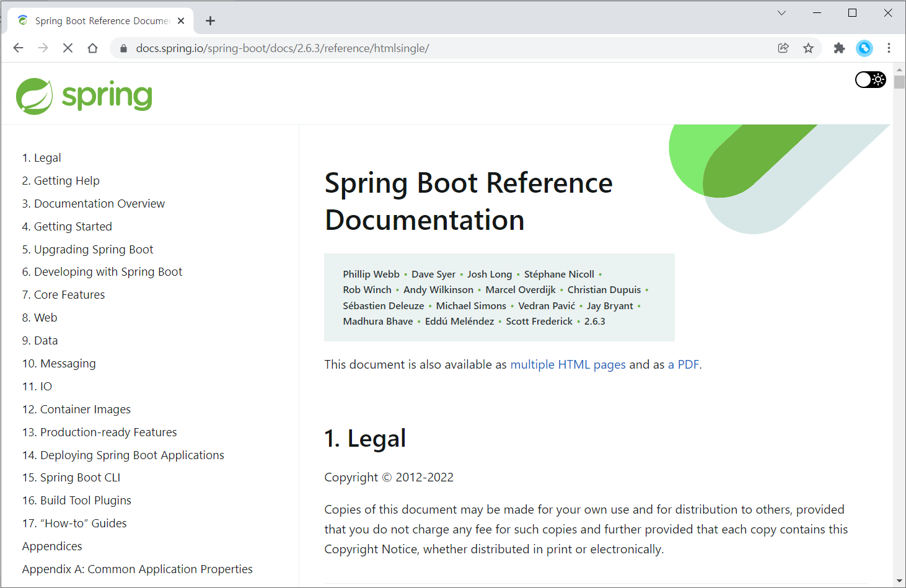Stop page loading with X button
This screenshot has width=906, height=588.
click(x=68, y=48)
